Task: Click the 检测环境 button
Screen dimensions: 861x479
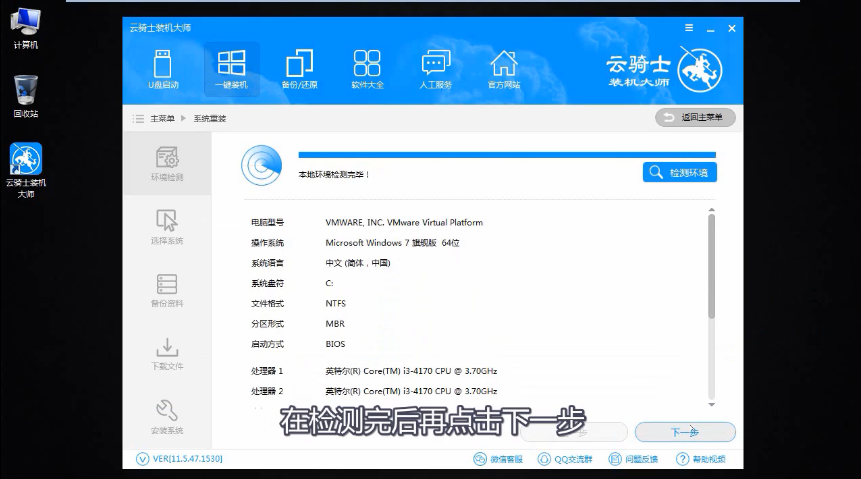Action: tap(680, 172)
